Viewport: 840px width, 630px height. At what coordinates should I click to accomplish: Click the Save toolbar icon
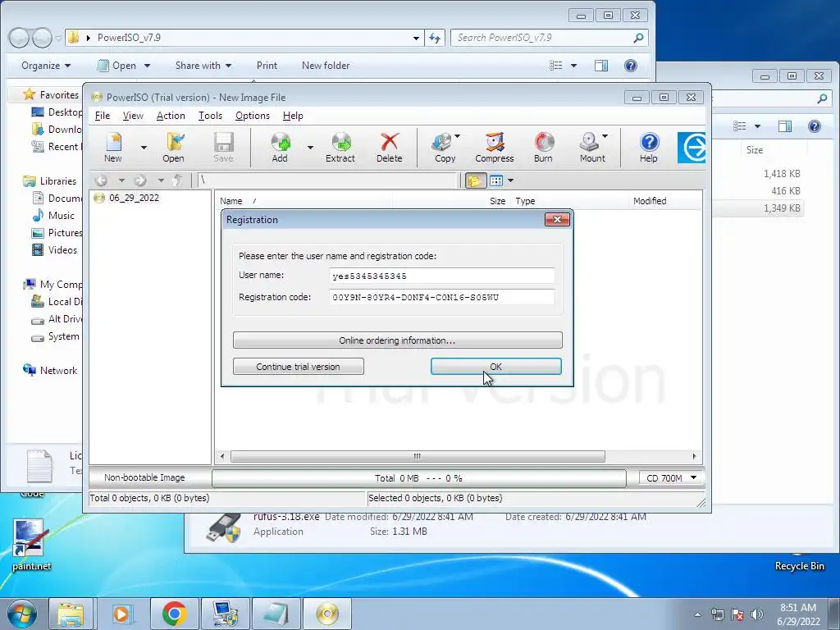pos(223,147)
